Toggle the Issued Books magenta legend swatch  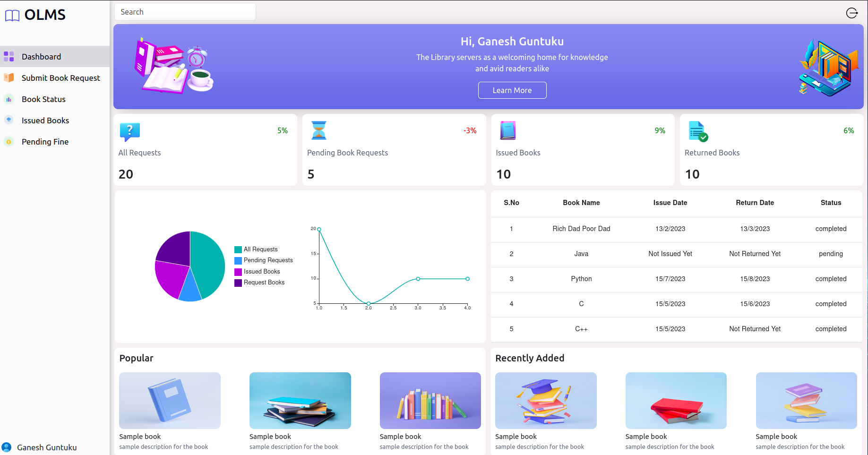238,272
